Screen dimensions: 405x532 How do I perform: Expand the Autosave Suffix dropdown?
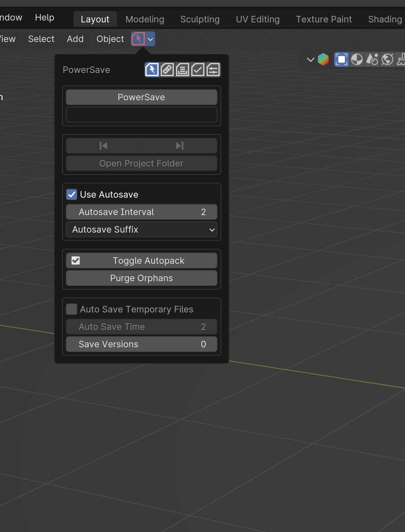(142, 230)
